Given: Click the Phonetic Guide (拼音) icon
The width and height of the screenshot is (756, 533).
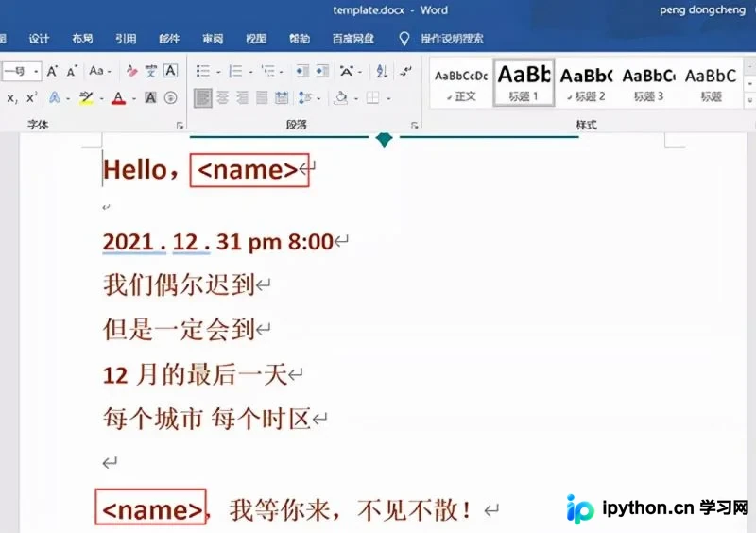Looking at the screenshot, I should coord(151,72).
